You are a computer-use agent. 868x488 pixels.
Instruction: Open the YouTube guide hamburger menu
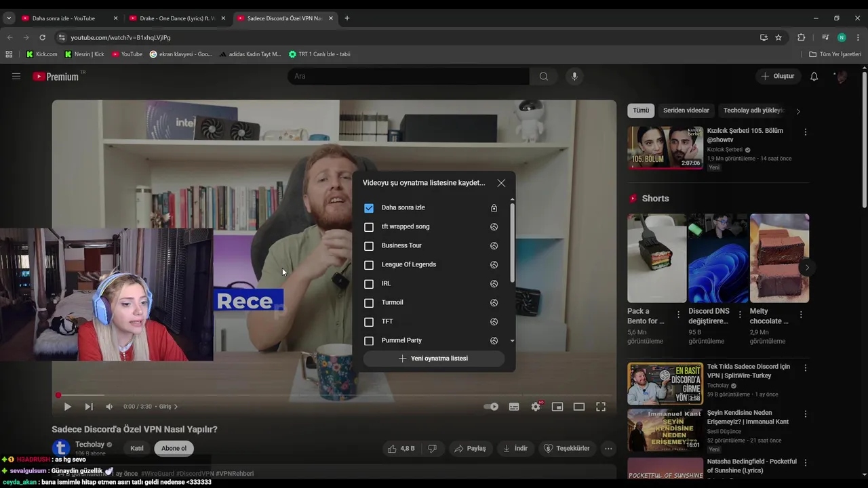16,77
